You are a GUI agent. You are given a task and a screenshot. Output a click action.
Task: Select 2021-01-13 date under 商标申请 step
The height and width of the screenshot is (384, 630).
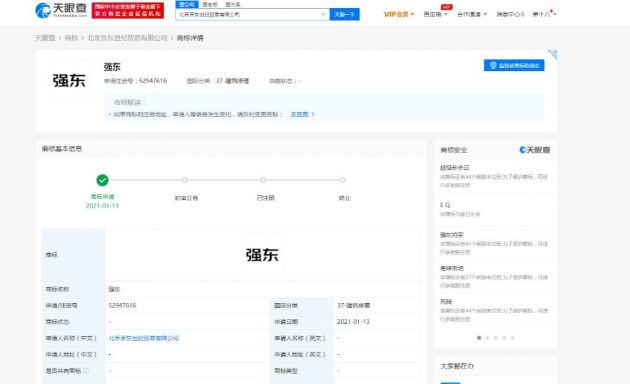click(102, 206)
